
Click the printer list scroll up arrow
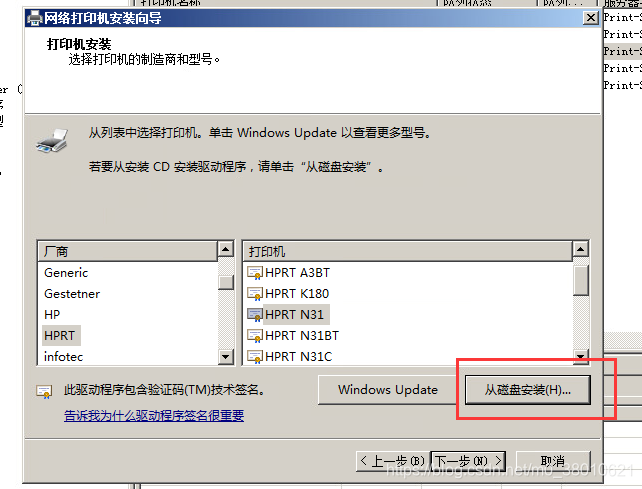(581, 249)
